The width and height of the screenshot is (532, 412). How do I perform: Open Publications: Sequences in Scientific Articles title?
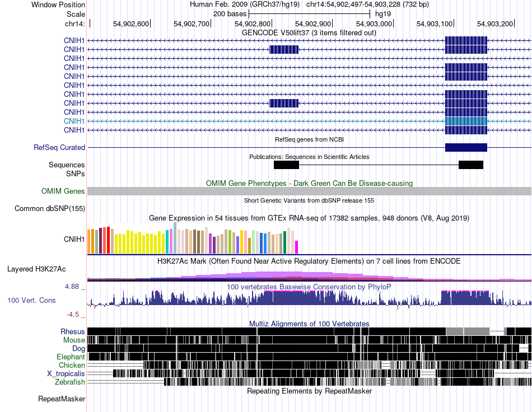(x=309, y=157)
